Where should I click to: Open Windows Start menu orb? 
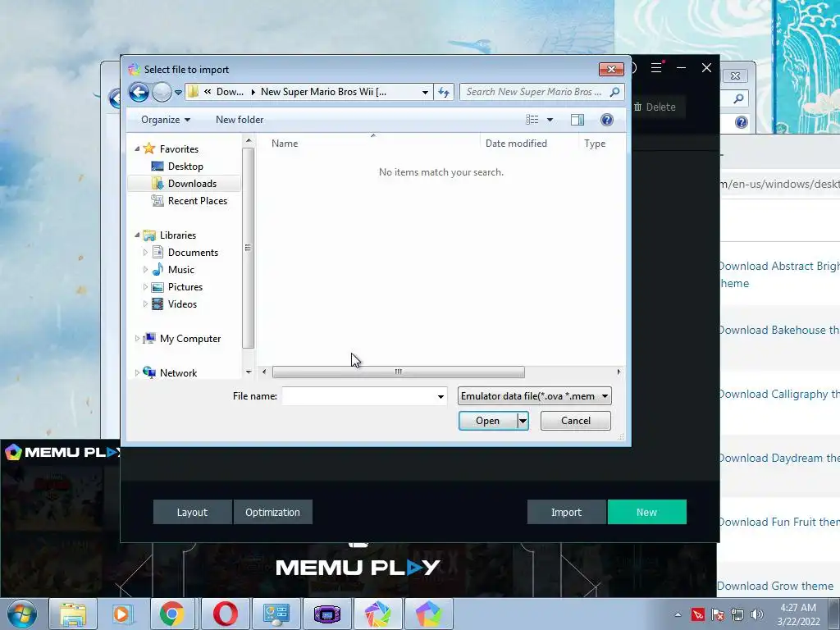point(22,614)
